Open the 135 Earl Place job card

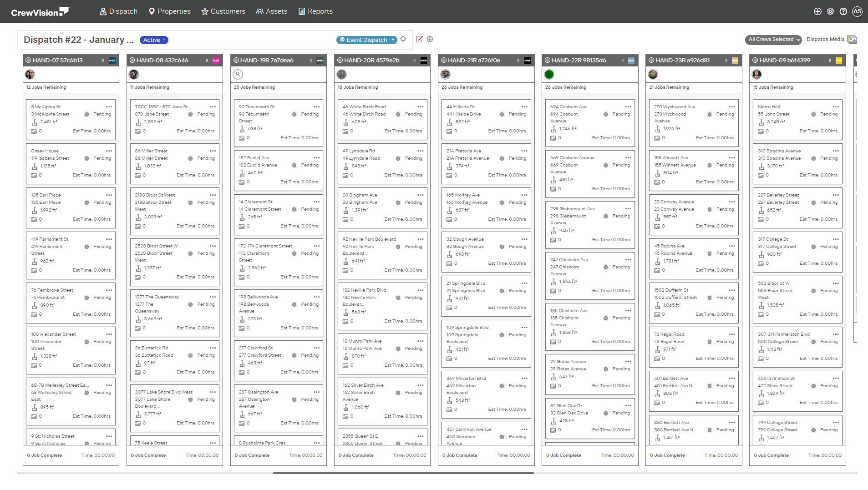(x=71, y=207)
